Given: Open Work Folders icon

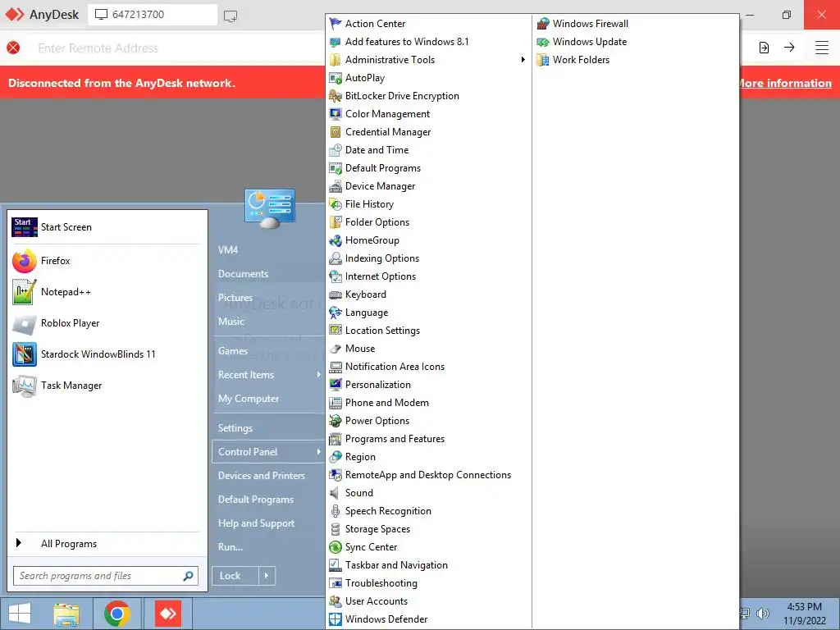Looking at the screenshot, I should click(x=543, y=60).
